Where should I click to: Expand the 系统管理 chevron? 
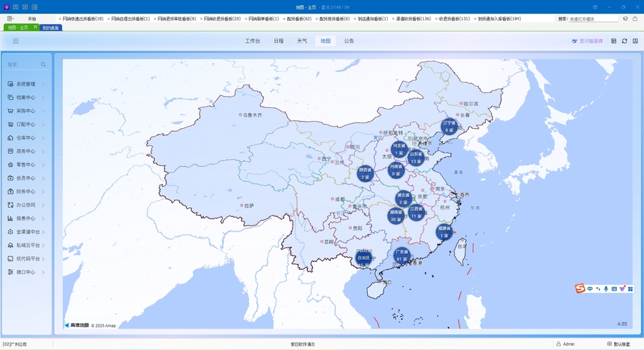coord(43,84)
